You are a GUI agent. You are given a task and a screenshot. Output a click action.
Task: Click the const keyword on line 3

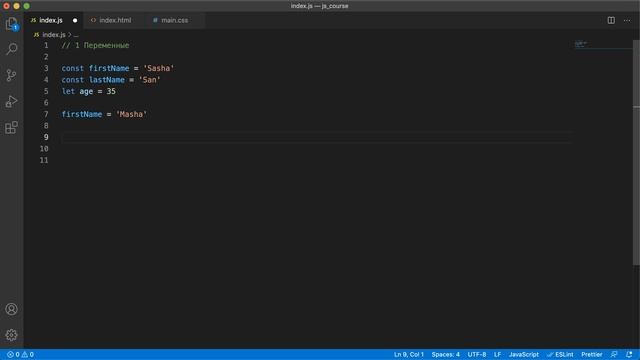[x=73, y=69]
